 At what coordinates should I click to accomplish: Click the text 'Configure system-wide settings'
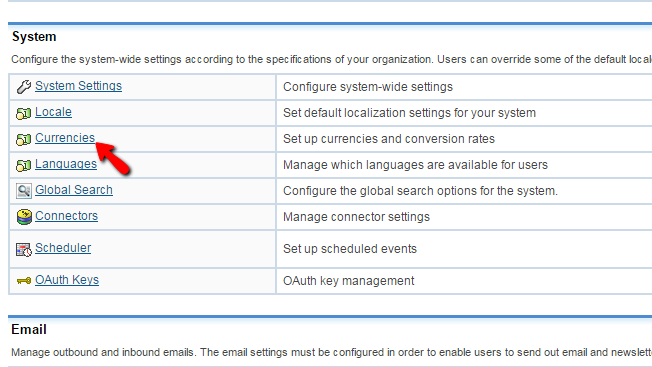[368, 87]
